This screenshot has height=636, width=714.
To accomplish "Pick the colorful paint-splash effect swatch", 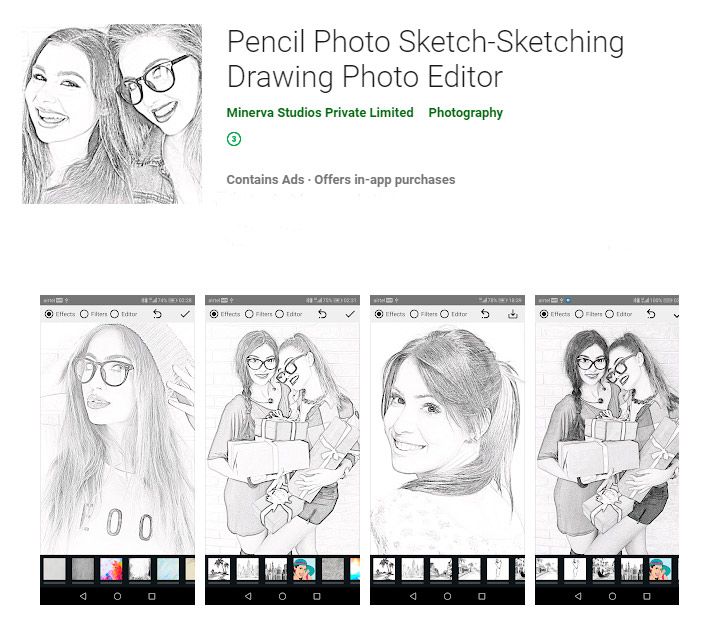I will click(112, 569).
